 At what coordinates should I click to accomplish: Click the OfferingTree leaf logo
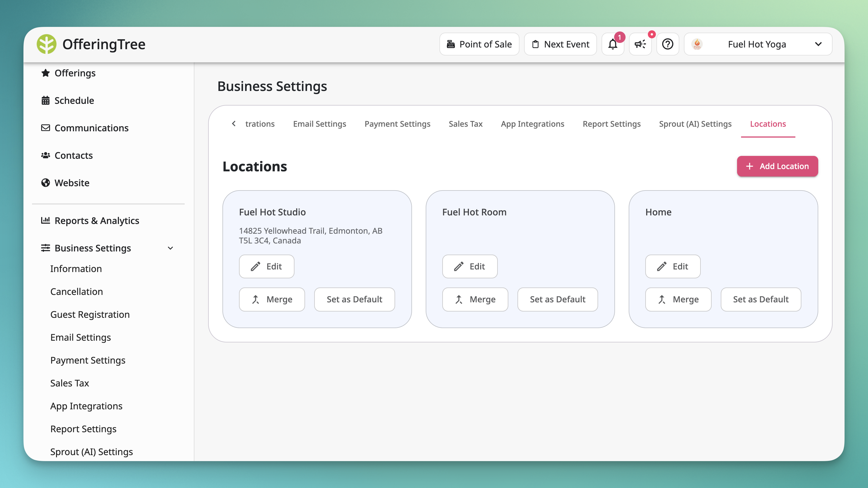tap(47, 44)
